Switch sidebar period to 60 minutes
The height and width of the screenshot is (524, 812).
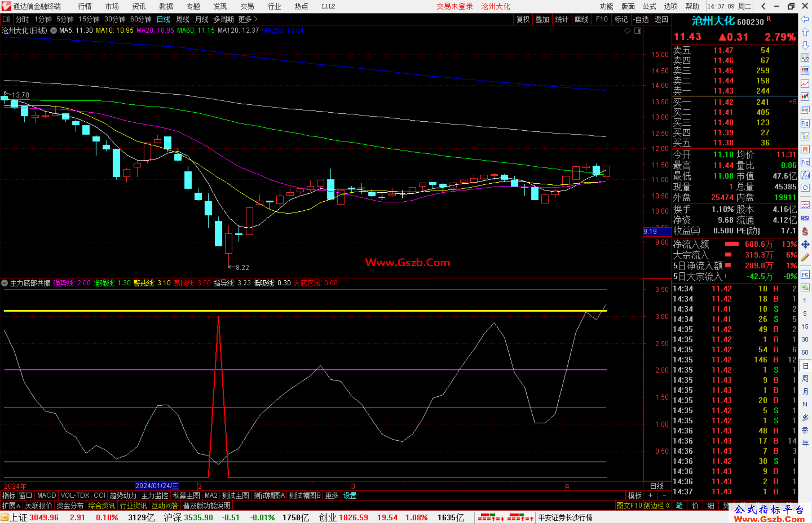click(804, 352)
